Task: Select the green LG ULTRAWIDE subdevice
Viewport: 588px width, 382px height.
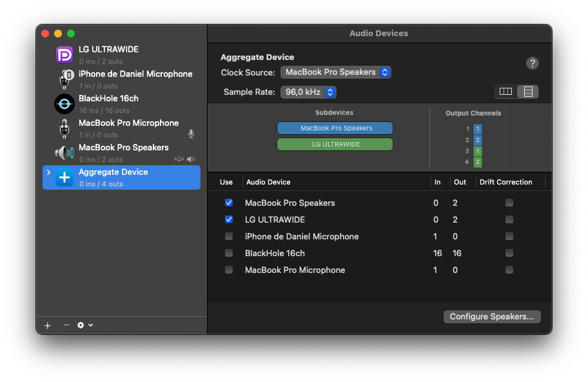Action: pyautogui.click(x=335, y=144)
